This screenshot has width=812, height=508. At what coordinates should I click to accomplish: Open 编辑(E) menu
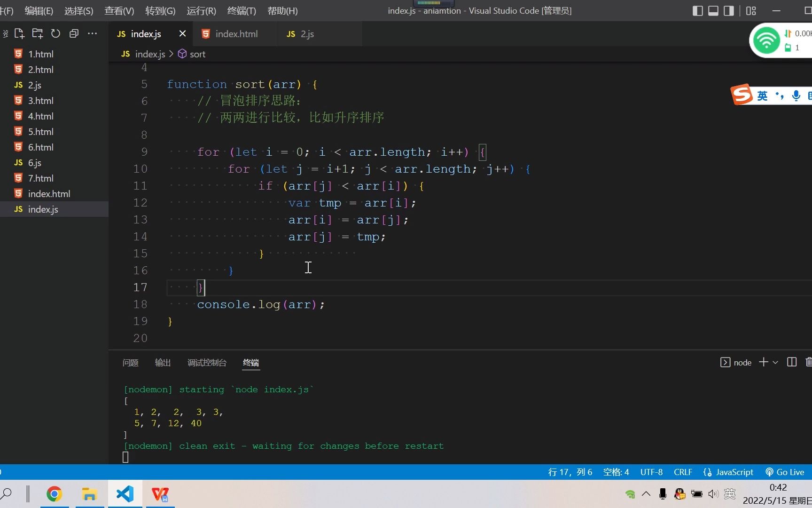[x=39, y=11]
